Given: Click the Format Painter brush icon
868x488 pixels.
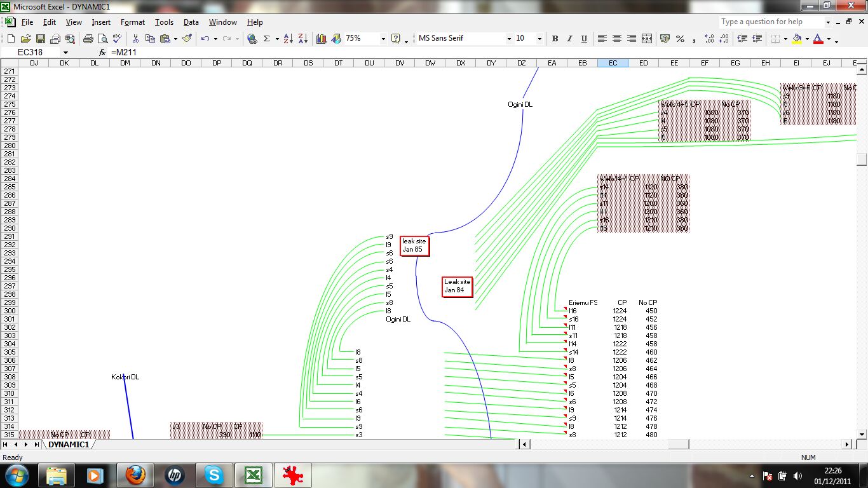Looking at the screenshot, I should tap(187, 39).
